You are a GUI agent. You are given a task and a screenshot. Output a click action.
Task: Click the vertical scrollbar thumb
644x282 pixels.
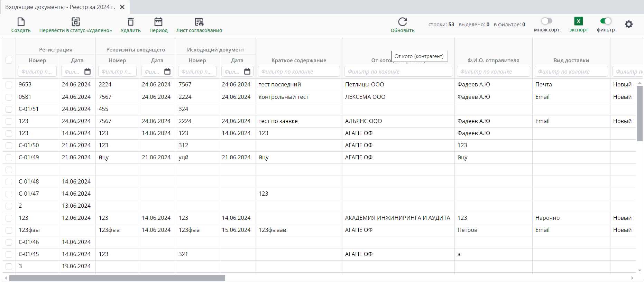(x=640, y=114)
